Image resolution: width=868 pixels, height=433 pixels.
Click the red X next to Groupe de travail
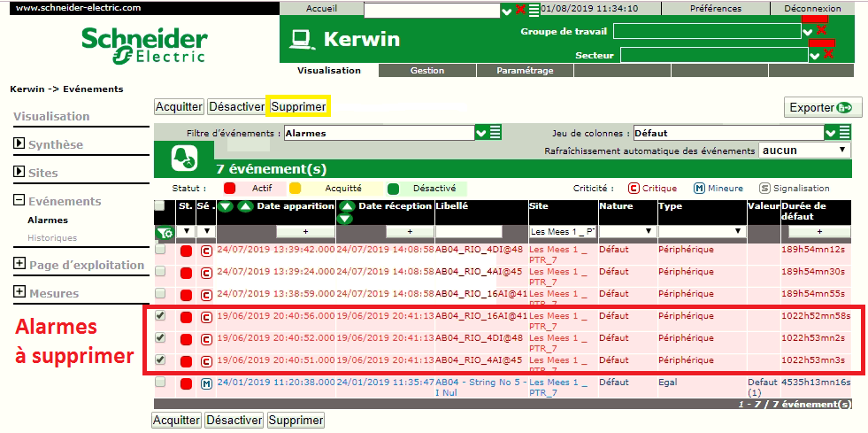(822, 31)
